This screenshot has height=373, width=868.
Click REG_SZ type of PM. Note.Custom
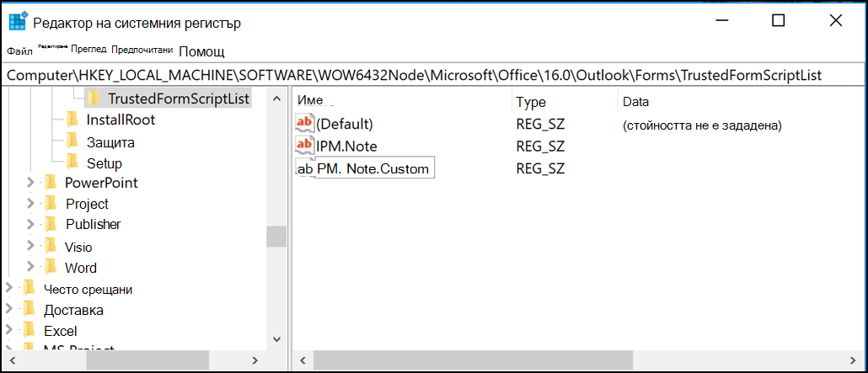coord(539,168)
